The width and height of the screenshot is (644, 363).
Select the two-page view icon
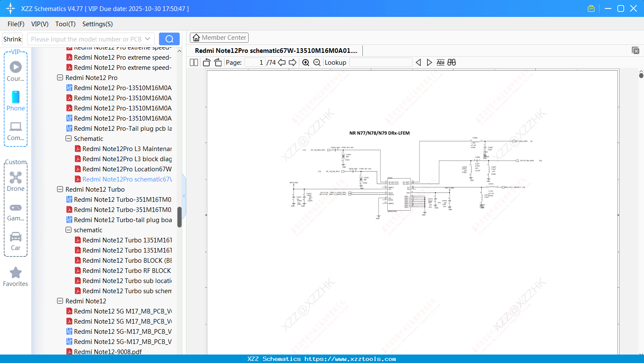click(193, 62)
